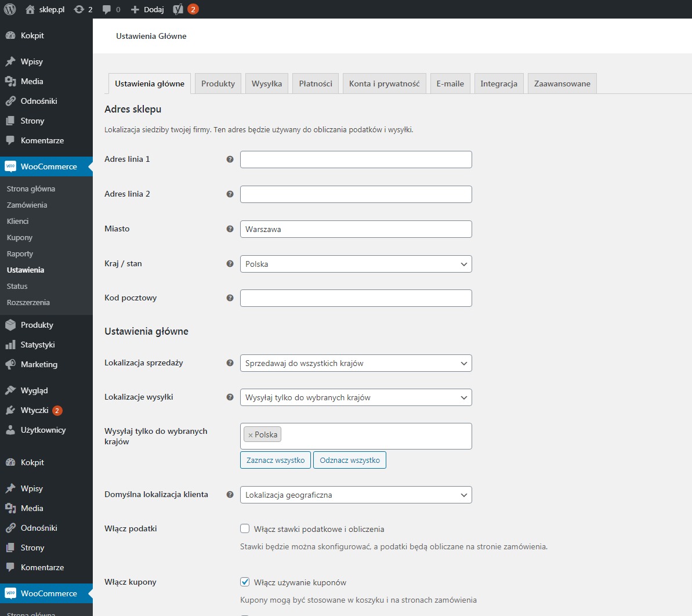The image size is (692, 616).
Task: Open Ustawienia in WooCommerce submenu
Action: [25, 270]
